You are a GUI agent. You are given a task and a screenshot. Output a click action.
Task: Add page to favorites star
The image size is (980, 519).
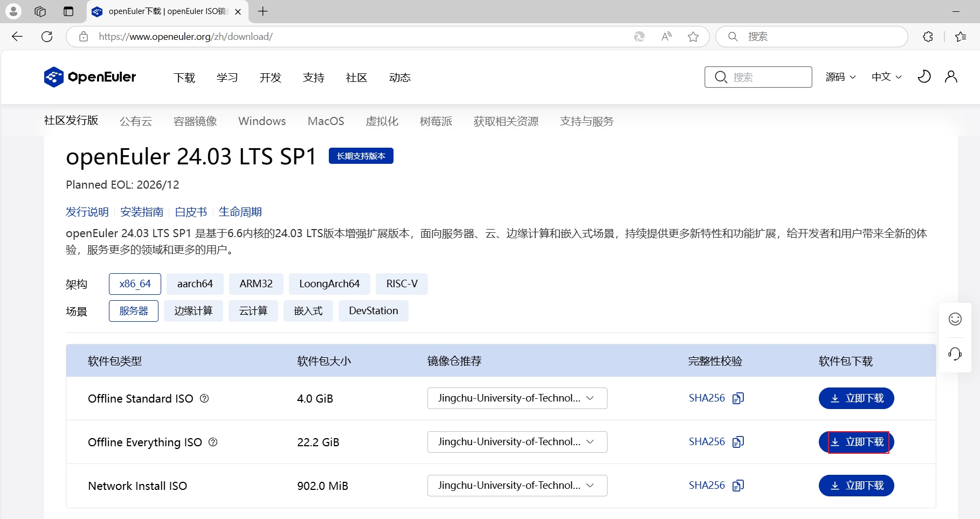coord(693,37)
